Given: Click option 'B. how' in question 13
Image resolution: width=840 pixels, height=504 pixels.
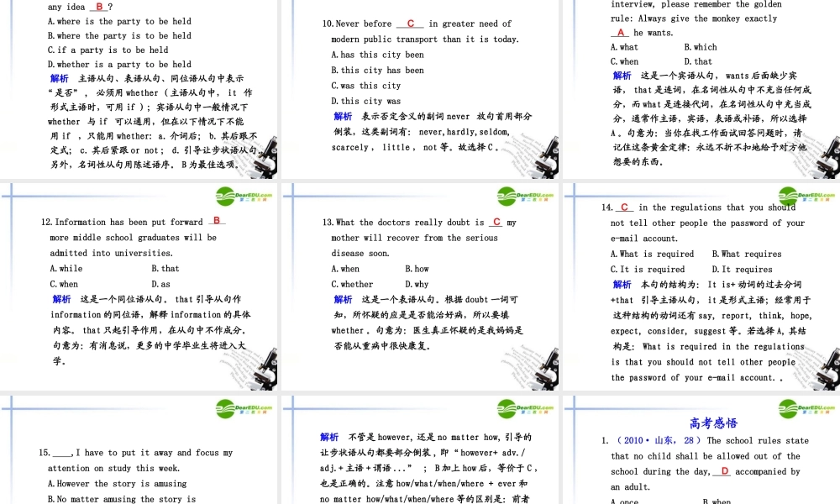Looking at the screenshot, I should [417, 269].
